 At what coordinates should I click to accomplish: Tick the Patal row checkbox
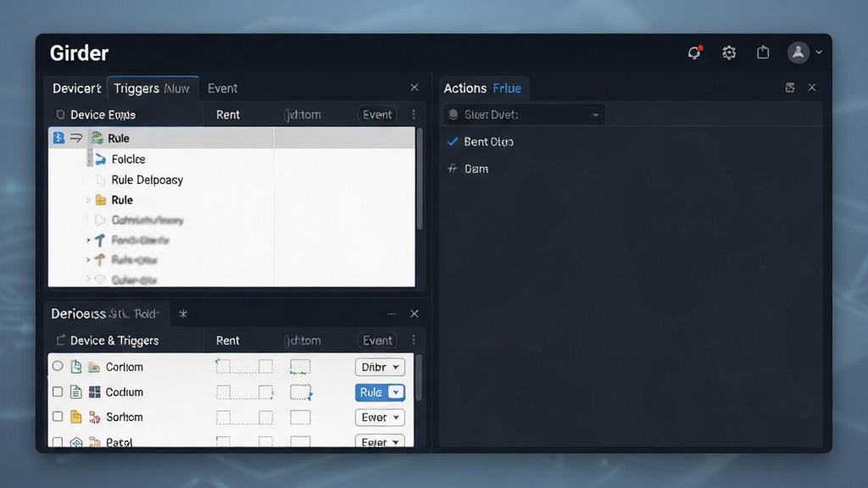(x=58, y=441)
